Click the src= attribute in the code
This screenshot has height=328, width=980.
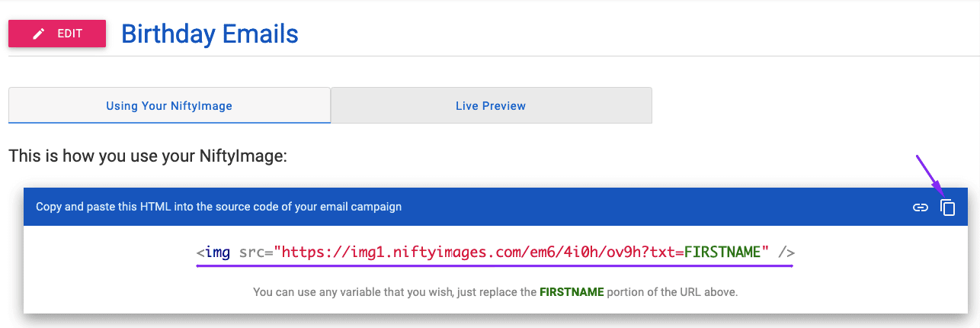[256, 252]
